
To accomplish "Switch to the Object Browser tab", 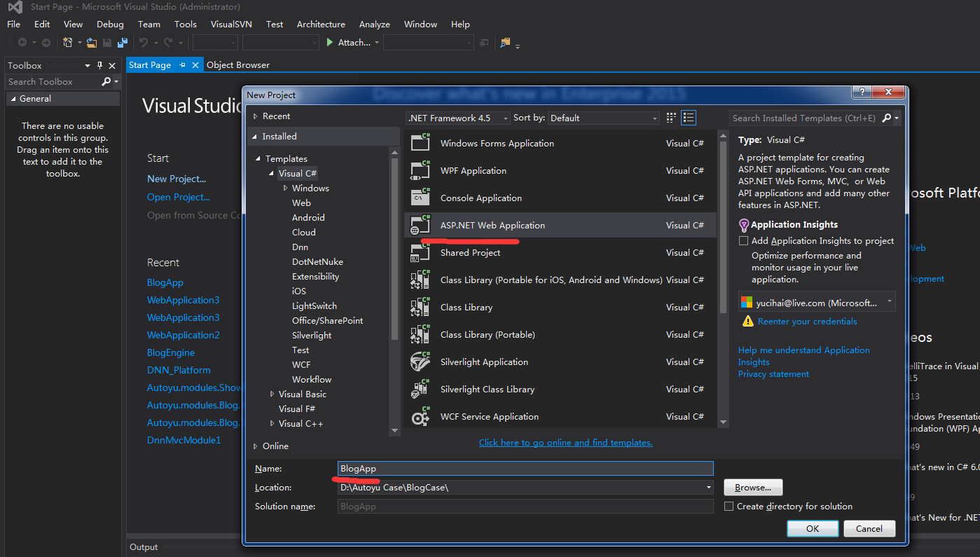I will pyautogui.click(x=238, y=64).
